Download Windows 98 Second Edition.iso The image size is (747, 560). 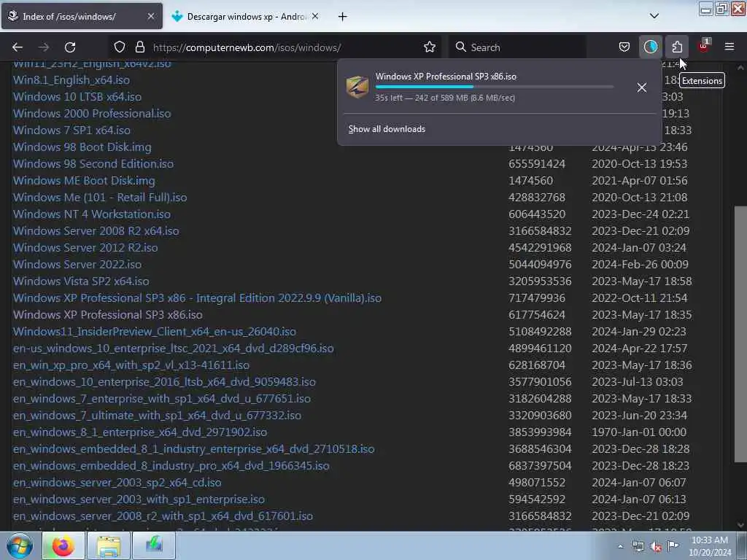click(93, 164)
